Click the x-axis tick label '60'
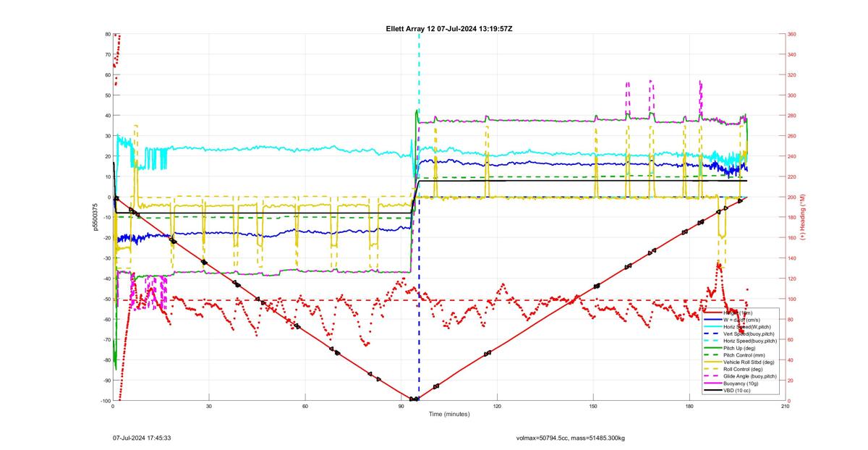The image size is (868, 450). pos(305,407)
